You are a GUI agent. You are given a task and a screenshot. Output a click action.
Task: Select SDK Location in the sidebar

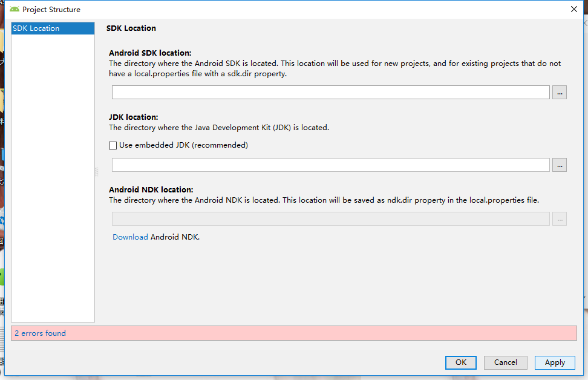point(53,28)
